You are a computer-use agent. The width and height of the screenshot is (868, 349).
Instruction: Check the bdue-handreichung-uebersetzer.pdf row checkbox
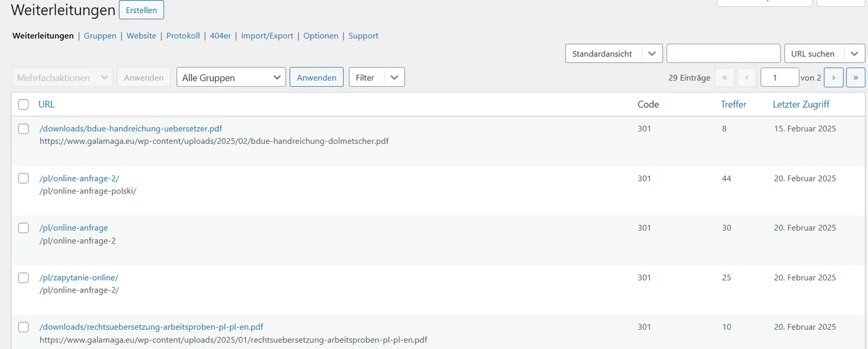click(x=24, y=129)
